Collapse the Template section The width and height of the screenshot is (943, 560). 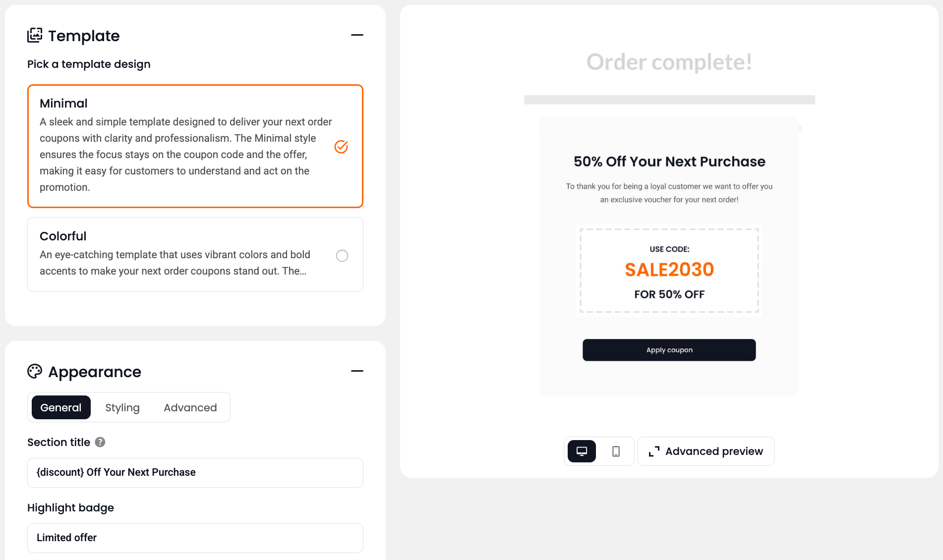(357, 35)
